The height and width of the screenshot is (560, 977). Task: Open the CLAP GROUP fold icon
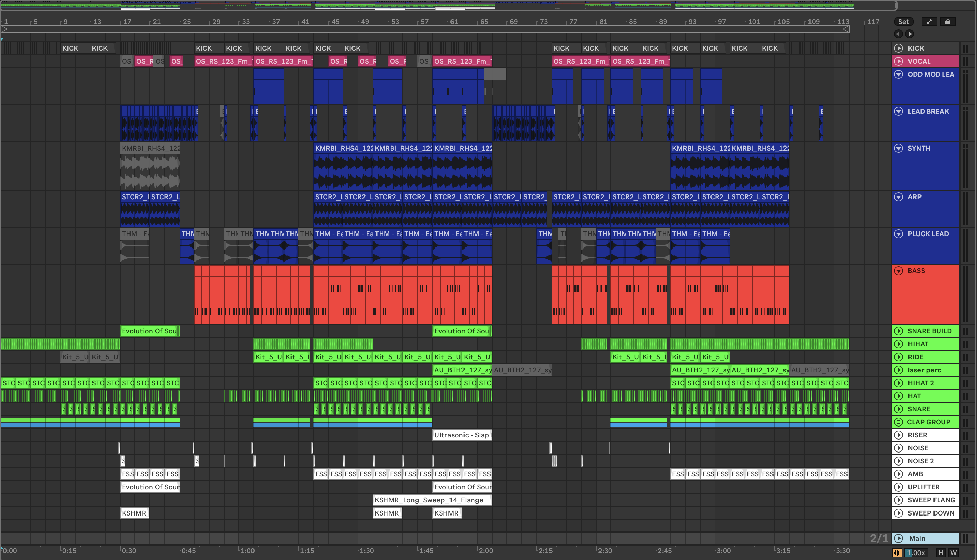point(899,422)
